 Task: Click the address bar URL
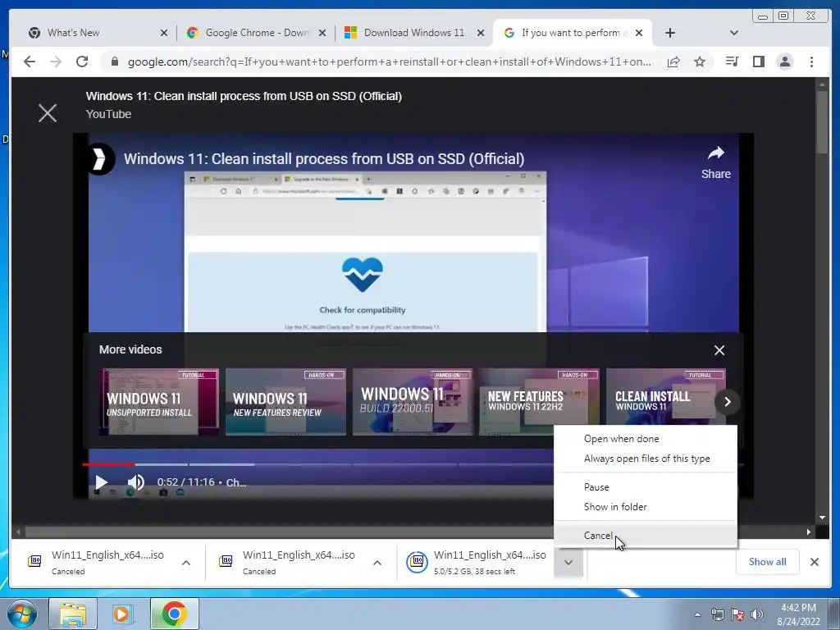tap(389, 62)
